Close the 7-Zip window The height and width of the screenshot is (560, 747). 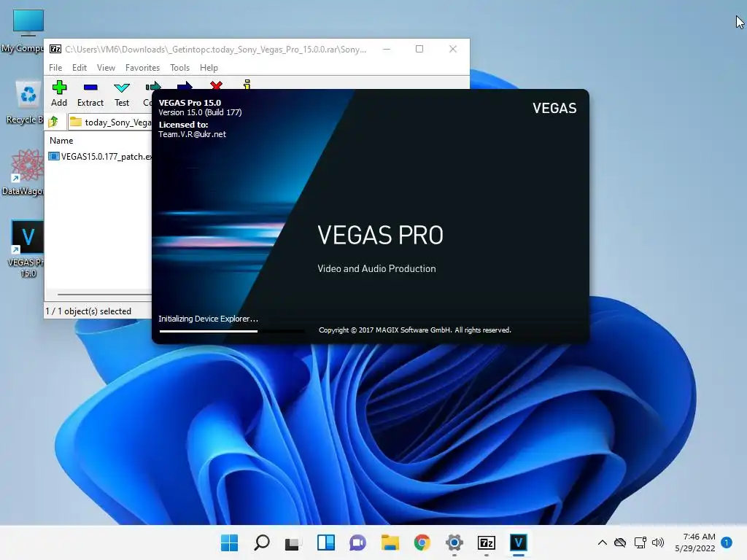[x=453, y=49]
